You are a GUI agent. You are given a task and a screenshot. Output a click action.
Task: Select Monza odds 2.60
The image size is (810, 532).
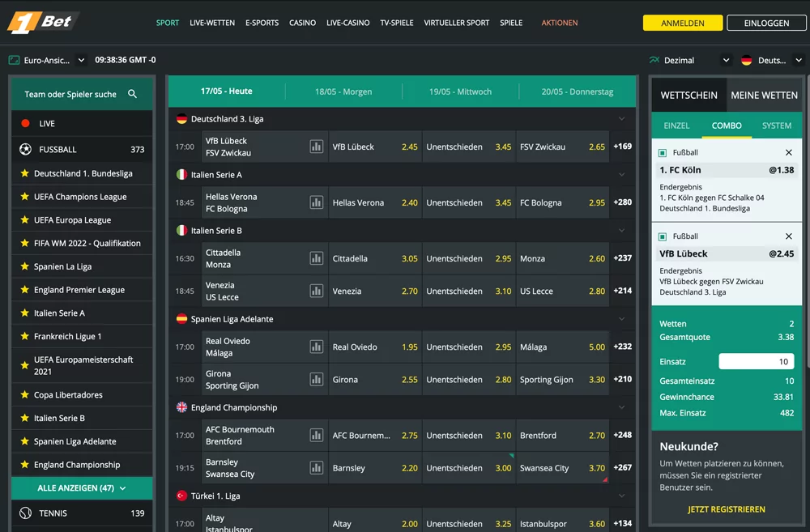tap(563, 258)
